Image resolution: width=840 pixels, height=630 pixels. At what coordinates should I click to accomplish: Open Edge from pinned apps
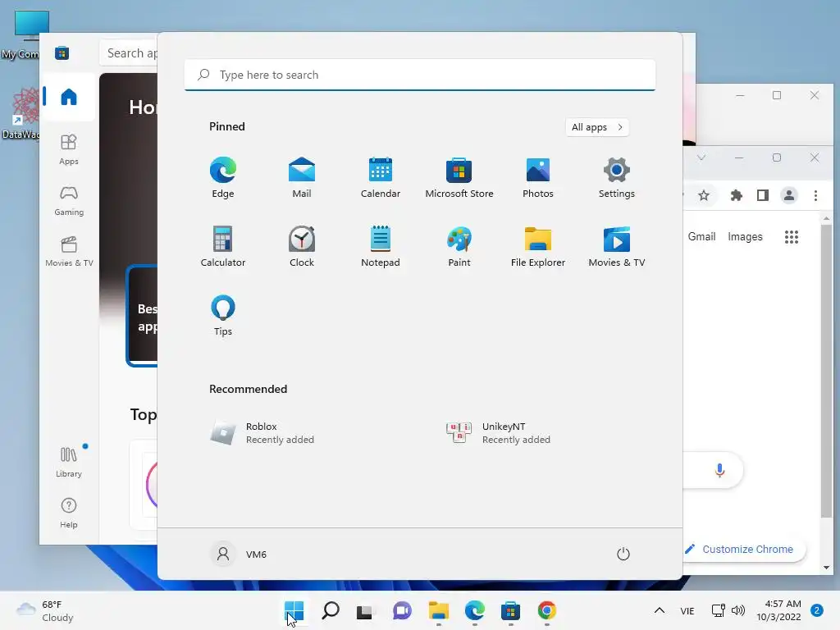[223, 178]
